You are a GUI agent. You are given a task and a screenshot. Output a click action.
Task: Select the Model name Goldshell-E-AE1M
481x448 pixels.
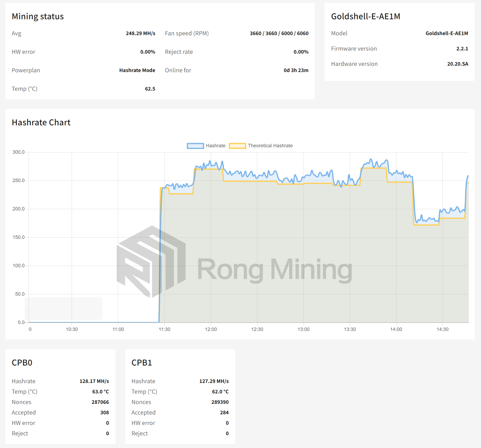click(x=447, y=33)
